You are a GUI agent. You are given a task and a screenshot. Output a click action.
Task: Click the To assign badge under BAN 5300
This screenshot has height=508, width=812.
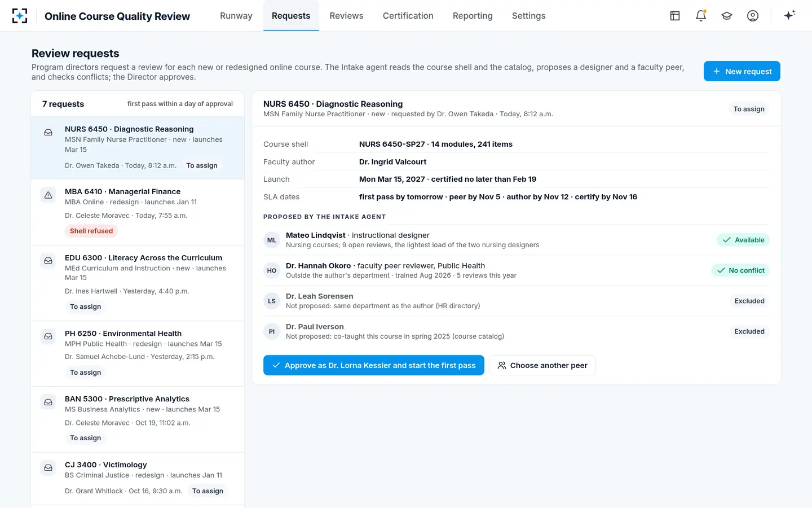(86, 438)
